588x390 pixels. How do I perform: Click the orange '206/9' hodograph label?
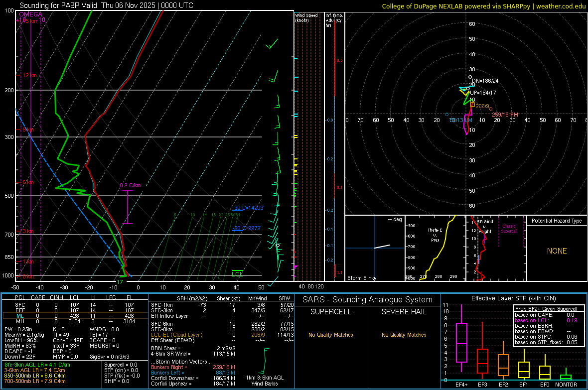[x=482, y=106]
